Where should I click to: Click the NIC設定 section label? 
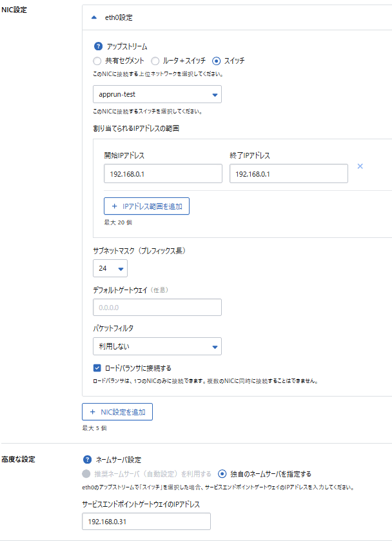click(x=14, y=10)
